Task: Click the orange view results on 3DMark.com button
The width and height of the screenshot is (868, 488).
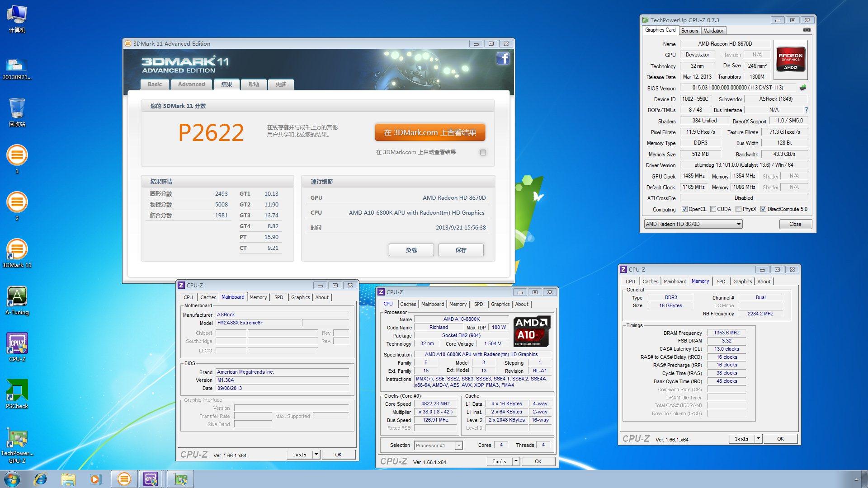Action: (430, 132)
